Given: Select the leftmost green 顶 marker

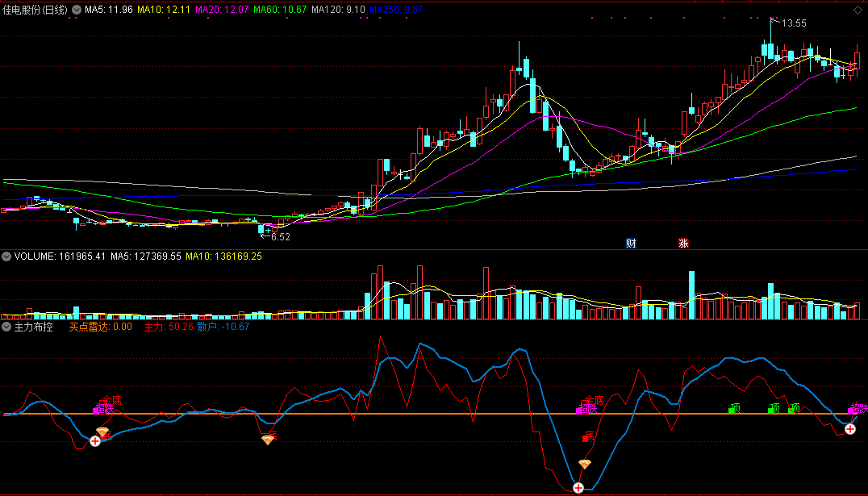Looking at the screenshot, I should click(x=735, y=409).
